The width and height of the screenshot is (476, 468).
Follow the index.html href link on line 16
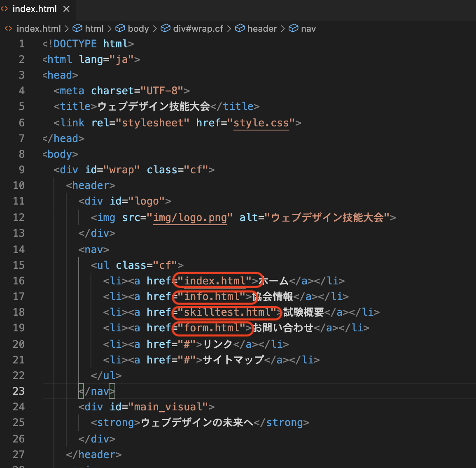click(x=215, y=281)
